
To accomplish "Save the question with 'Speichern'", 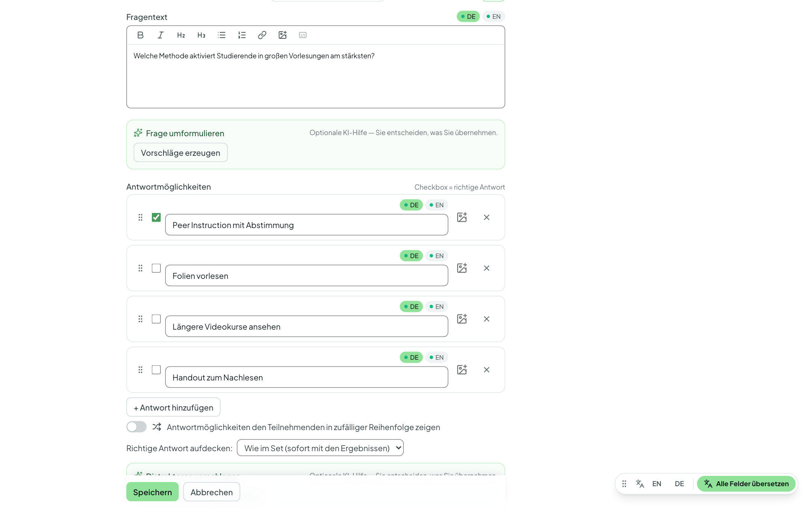I will click(x=152, y=492).
